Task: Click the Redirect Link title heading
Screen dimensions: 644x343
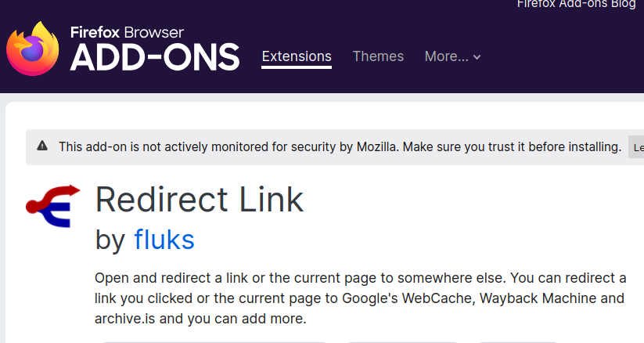Action: tap(199, 200)
